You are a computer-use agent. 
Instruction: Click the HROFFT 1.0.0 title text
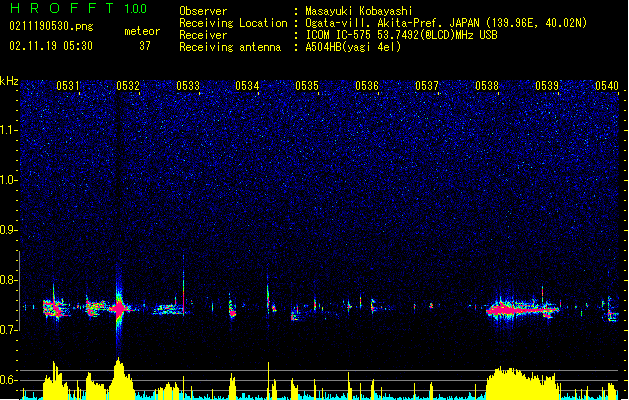tap(79, 8)
